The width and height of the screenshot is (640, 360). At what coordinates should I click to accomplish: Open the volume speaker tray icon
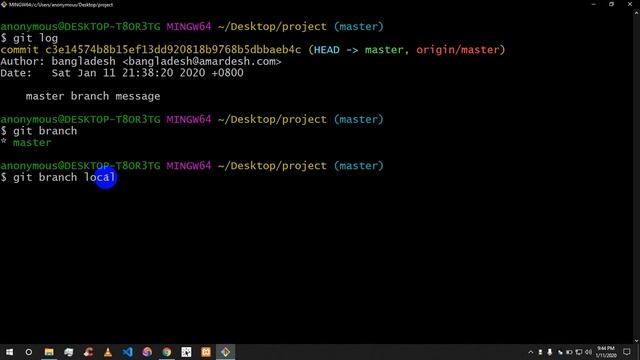[x=588, y=352]
